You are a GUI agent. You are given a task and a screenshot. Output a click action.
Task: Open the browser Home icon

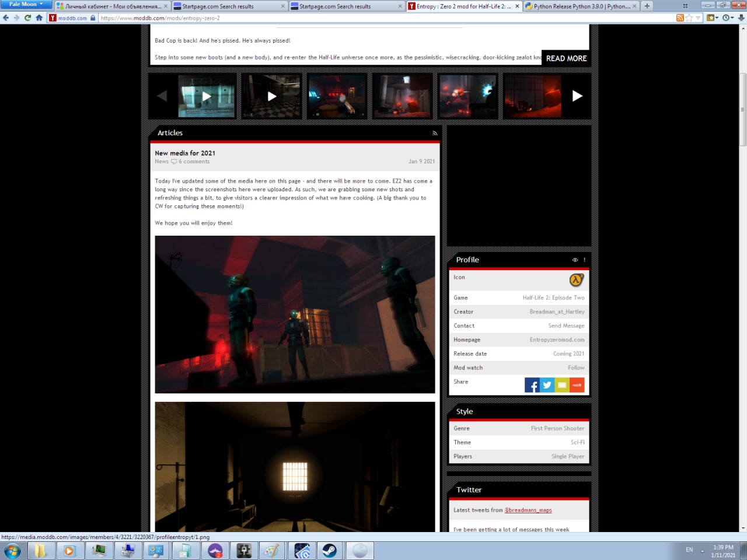[x=39, y=17]
